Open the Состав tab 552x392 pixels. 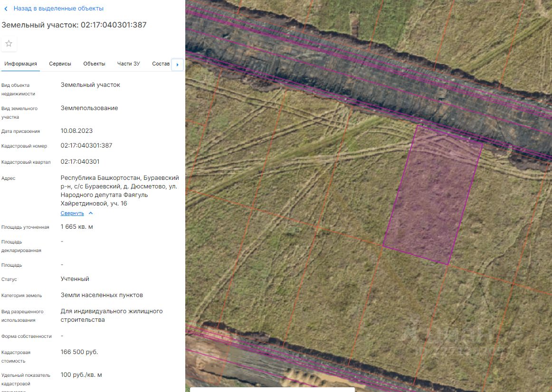click(x=161, y=64)
